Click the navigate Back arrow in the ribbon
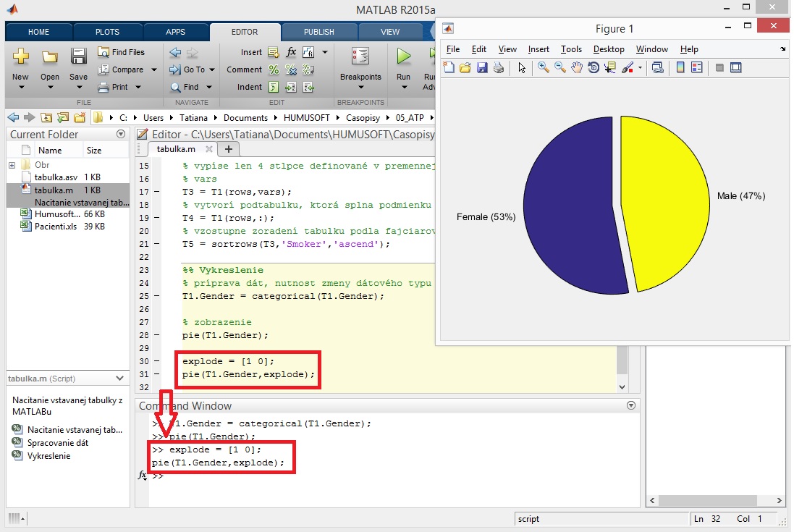The image size is (794, 532). [x=175, y=52]
